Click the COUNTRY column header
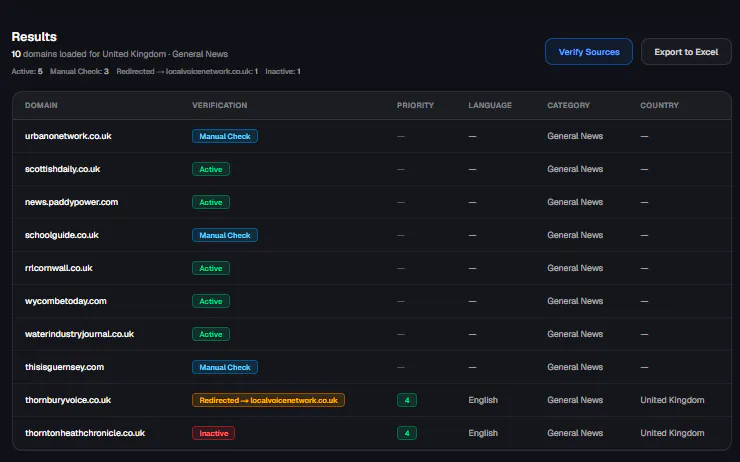This screenshot has width=740, height=462. click(659, 105)
